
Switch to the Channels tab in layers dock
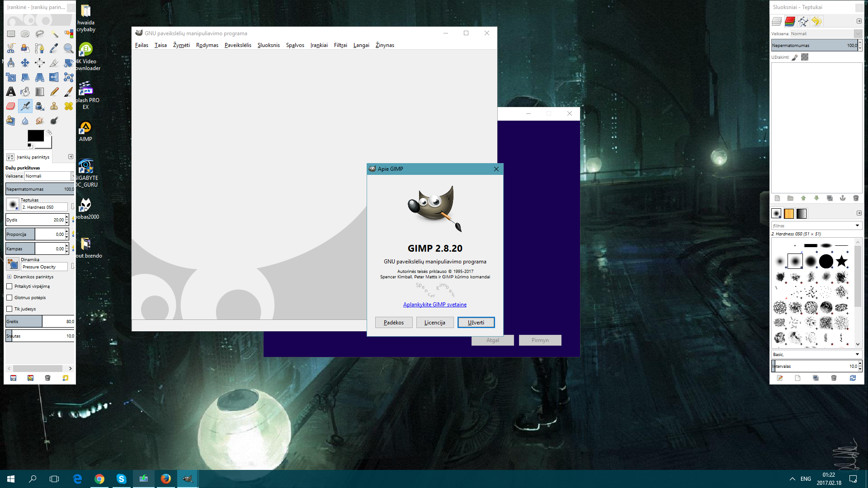[790, 21]
